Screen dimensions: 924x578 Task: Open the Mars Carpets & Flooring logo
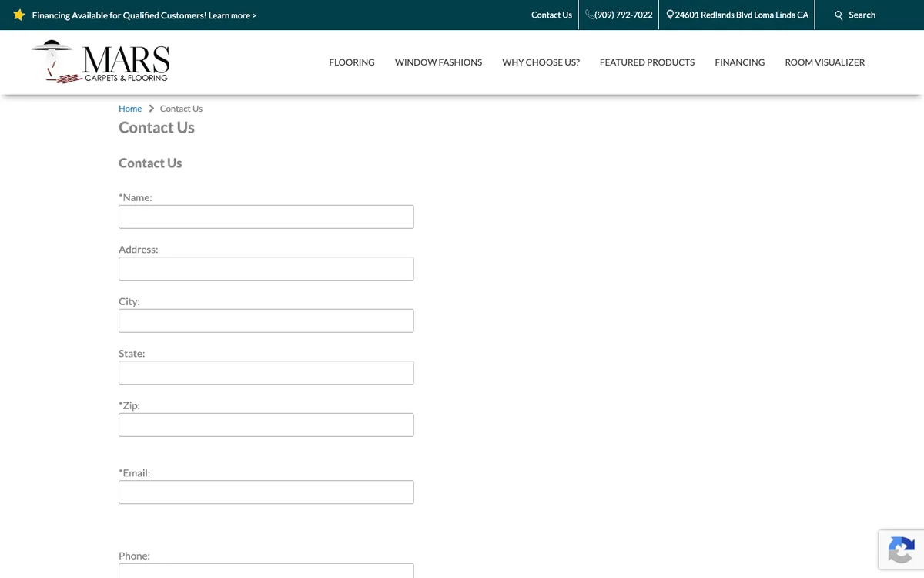click(100, 62)
